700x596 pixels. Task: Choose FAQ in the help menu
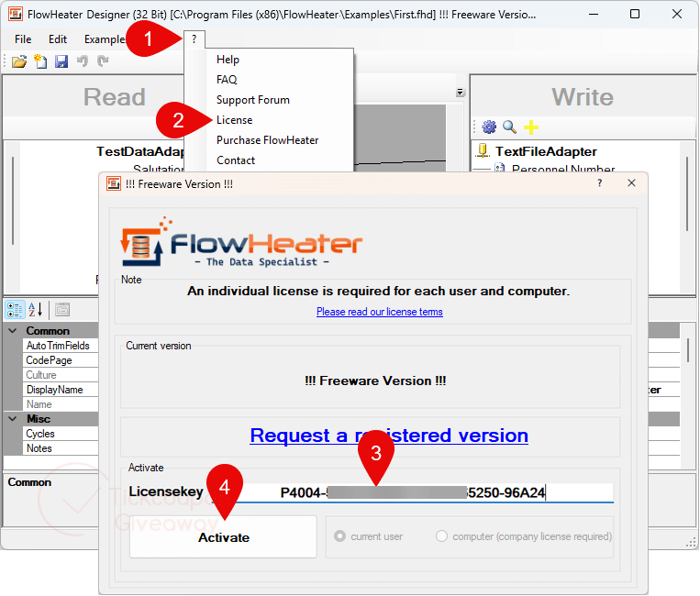227,80
